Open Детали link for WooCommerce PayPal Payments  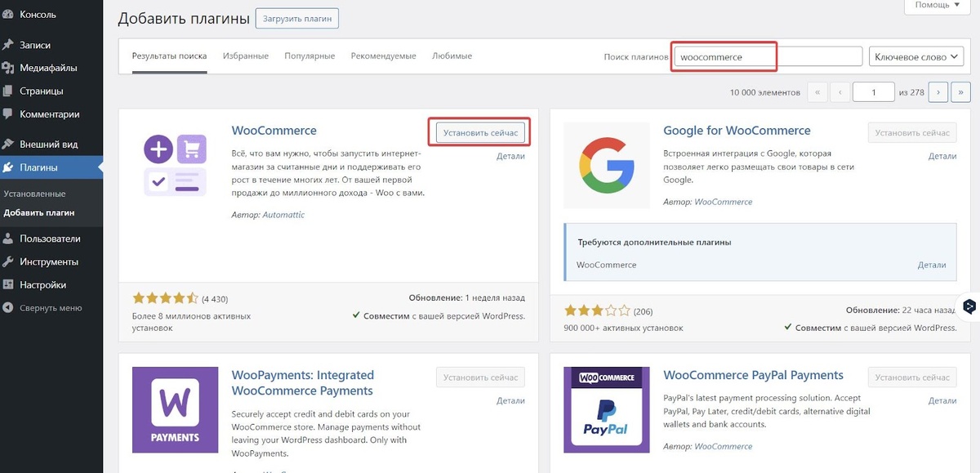pos(942,400)
